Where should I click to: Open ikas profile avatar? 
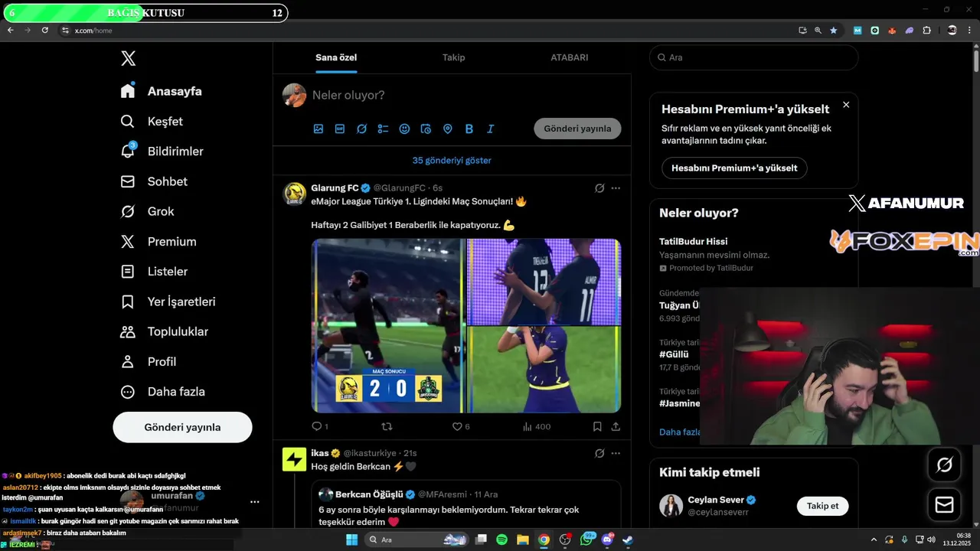click(x=295, y=459)
